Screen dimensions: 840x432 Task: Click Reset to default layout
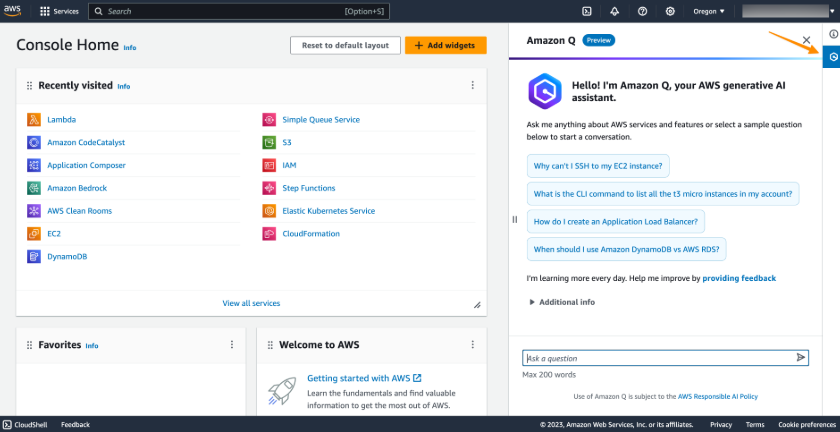coord(345,46)
